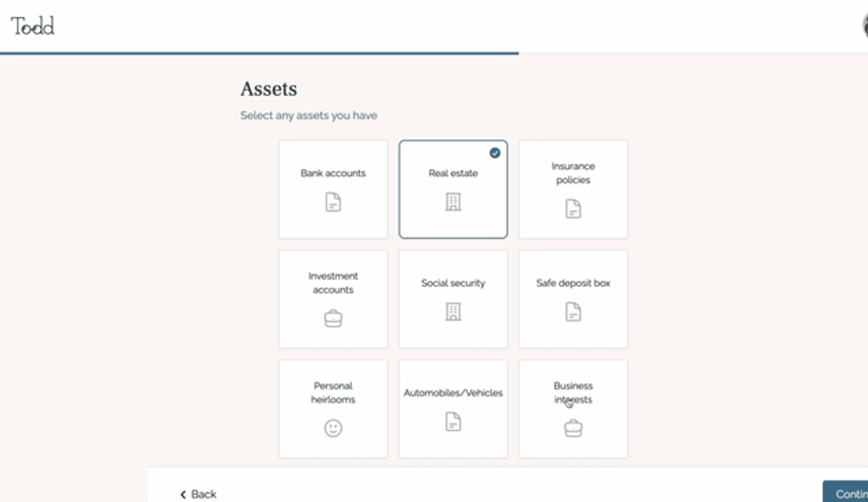Select the Personal heirlooms smiley face icon

[x=332, y=428]
